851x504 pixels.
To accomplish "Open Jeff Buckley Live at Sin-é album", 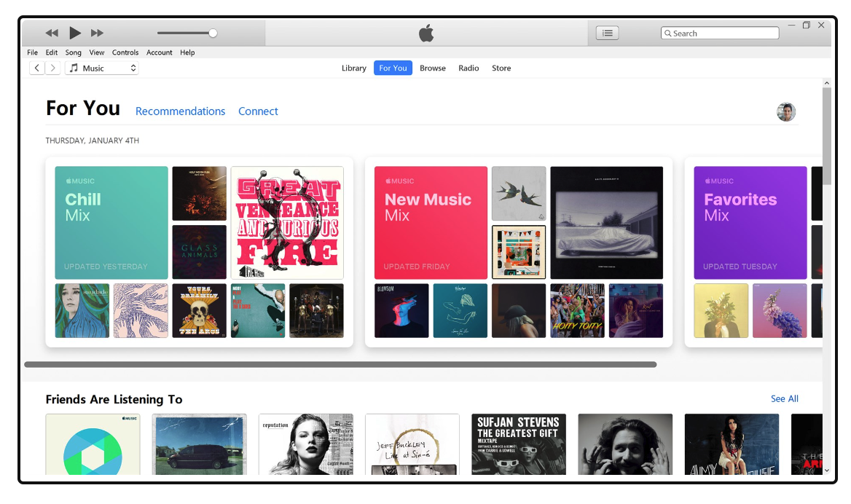I will [412, 444].
